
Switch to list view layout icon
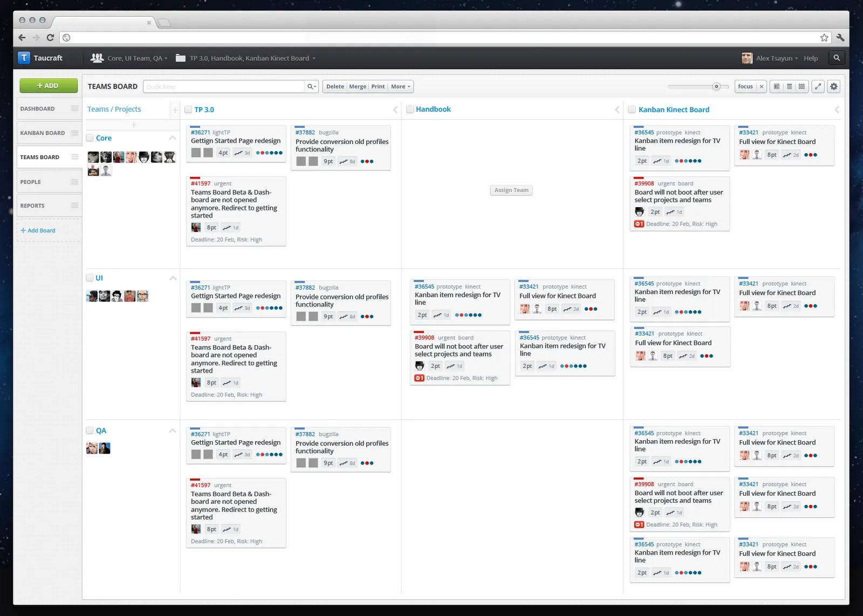pos(790,86)
